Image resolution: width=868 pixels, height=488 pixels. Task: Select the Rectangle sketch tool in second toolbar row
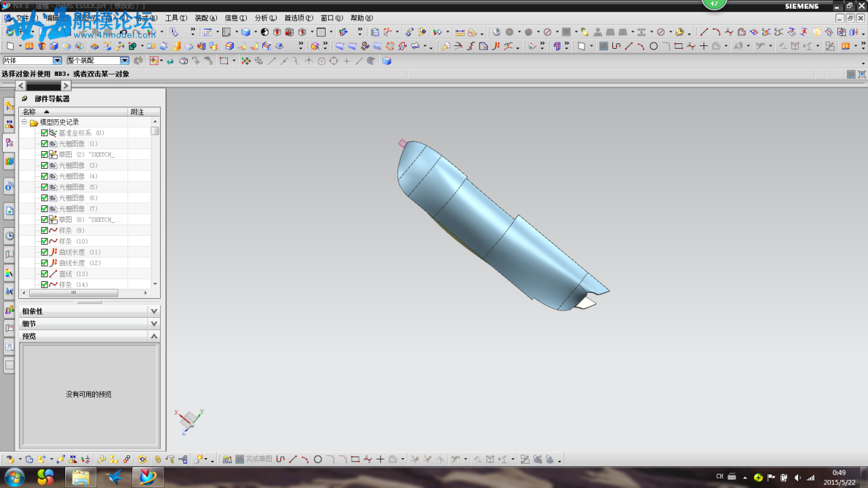(679, 46)
